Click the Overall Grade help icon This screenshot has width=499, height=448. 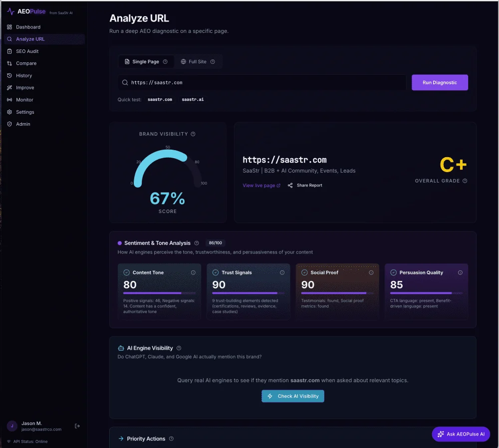465,181
